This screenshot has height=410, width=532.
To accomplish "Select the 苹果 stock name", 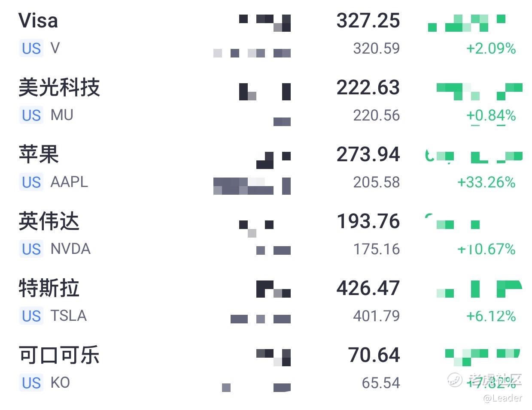I will pos(39,154).
